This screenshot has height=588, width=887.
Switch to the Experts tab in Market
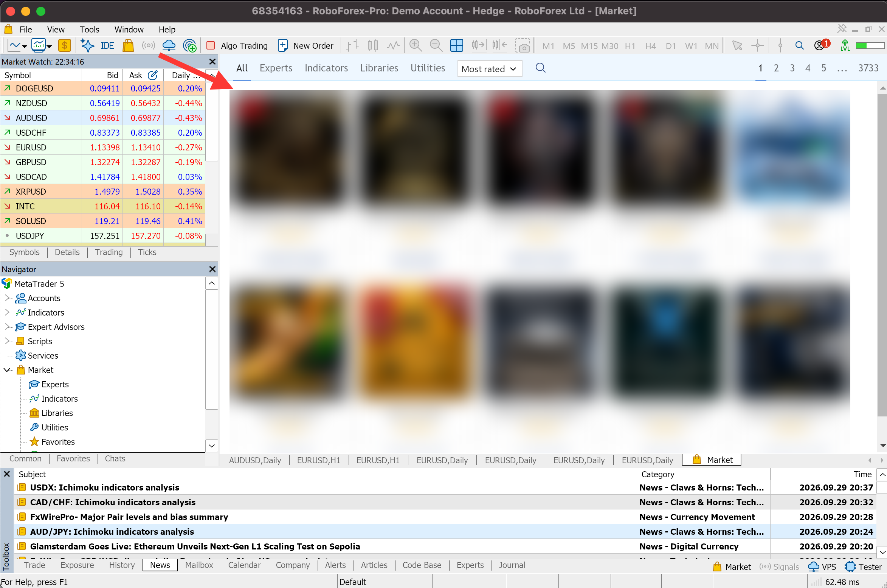pyautogui.click(x=276, y=68)
